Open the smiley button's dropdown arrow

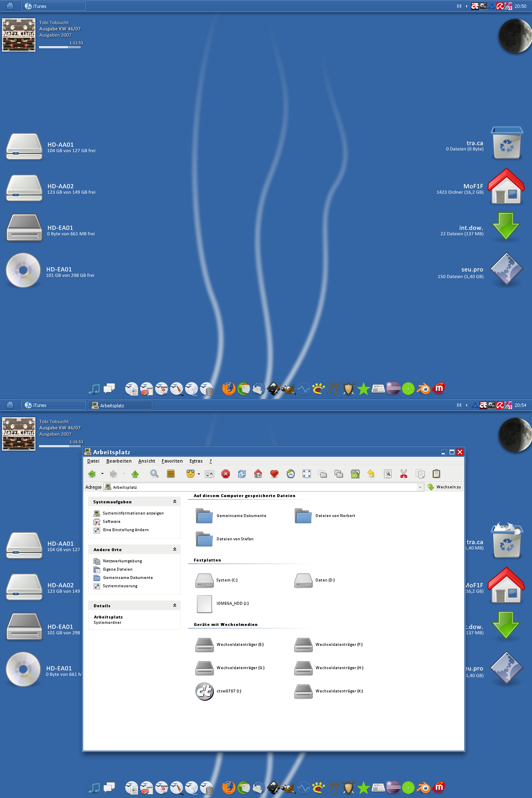tap(199, 474)
